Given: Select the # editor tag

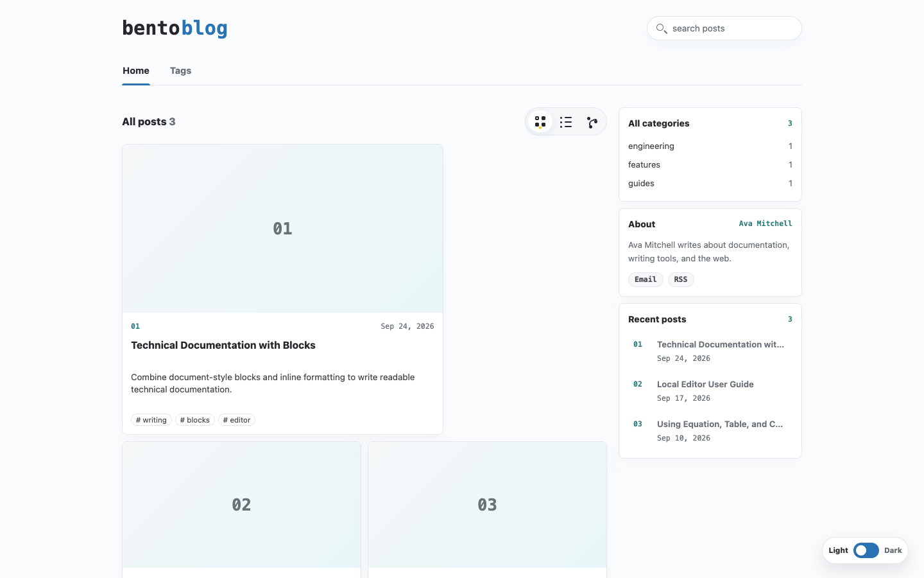Looking at the screenshot, I should click(237, 420).
